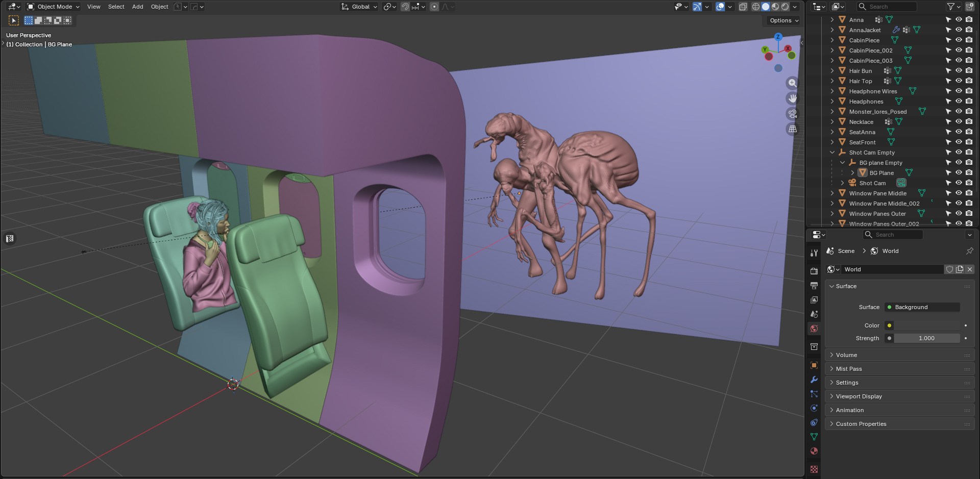The width and height of the screenshot is (980, 479).
Task: Disable render camera icon for Headphones
Action: point(969,102)
